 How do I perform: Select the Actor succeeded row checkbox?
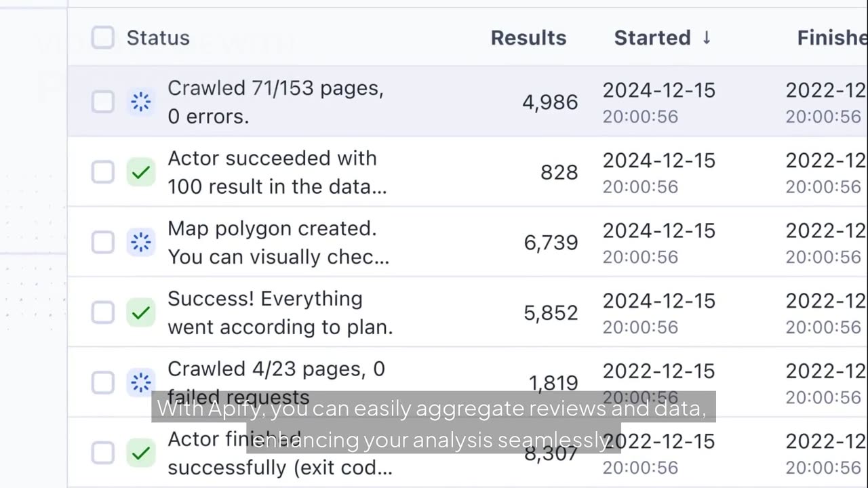[103, 173]
